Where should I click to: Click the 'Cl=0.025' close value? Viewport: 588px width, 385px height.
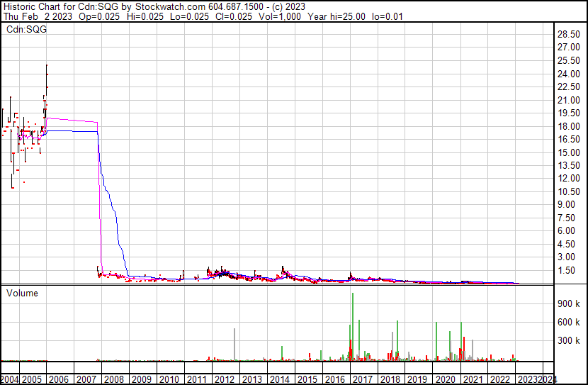[x=234, y=16]
